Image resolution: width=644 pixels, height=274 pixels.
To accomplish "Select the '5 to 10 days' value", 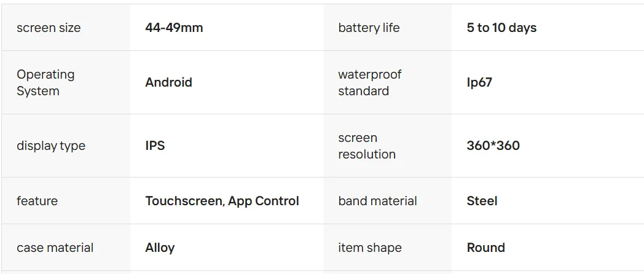I will tap(501, 28).
